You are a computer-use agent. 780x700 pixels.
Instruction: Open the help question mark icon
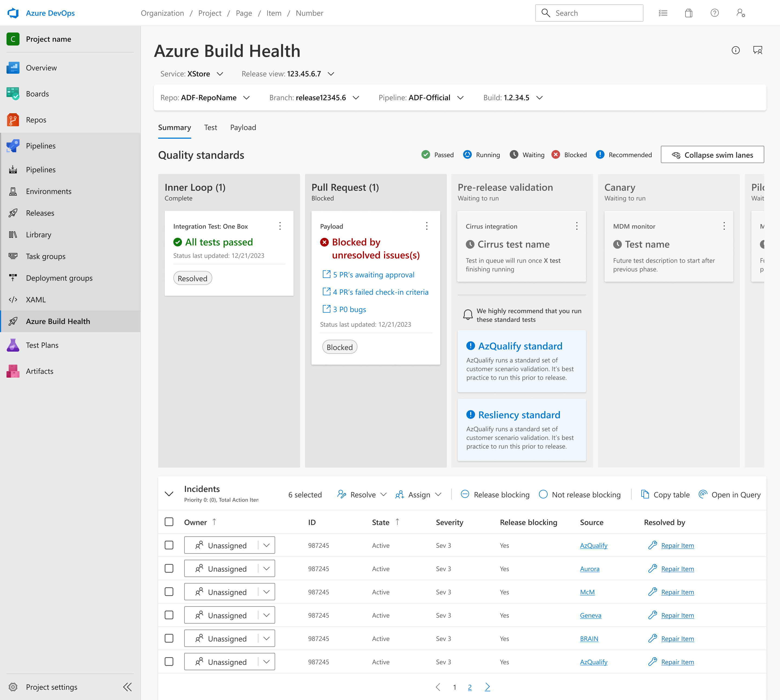pos(714,13)
